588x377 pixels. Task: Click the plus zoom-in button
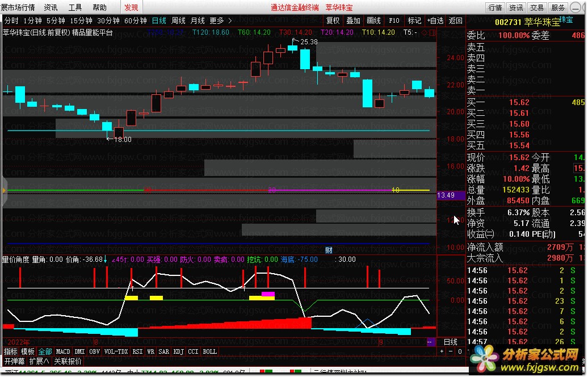coord(442,351)
